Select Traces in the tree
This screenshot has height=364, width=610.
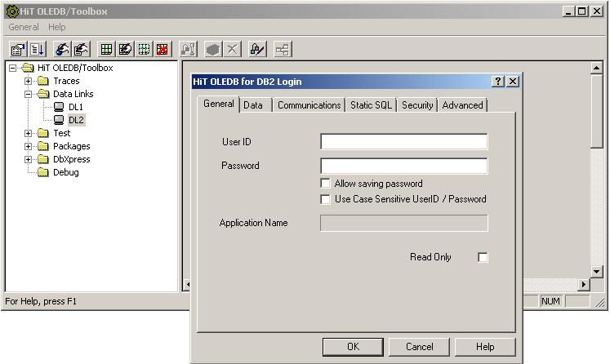(x=66, y=81)
